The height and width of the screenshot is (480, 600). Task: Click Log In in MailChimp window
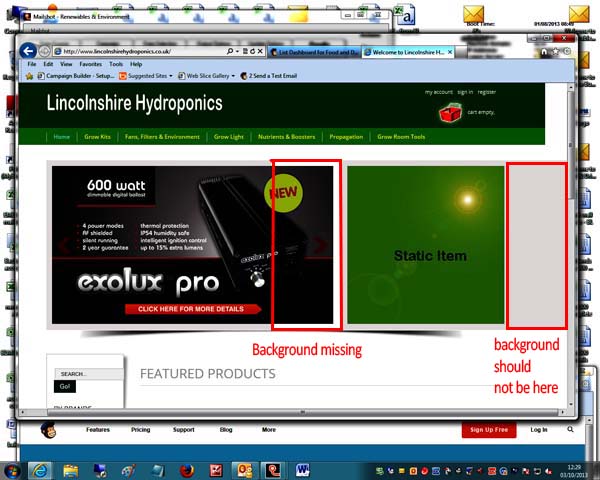539,429
